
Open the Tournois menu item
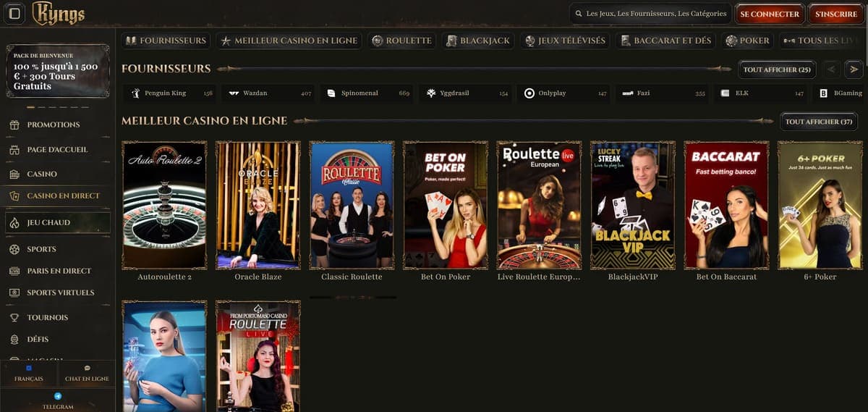58,318
